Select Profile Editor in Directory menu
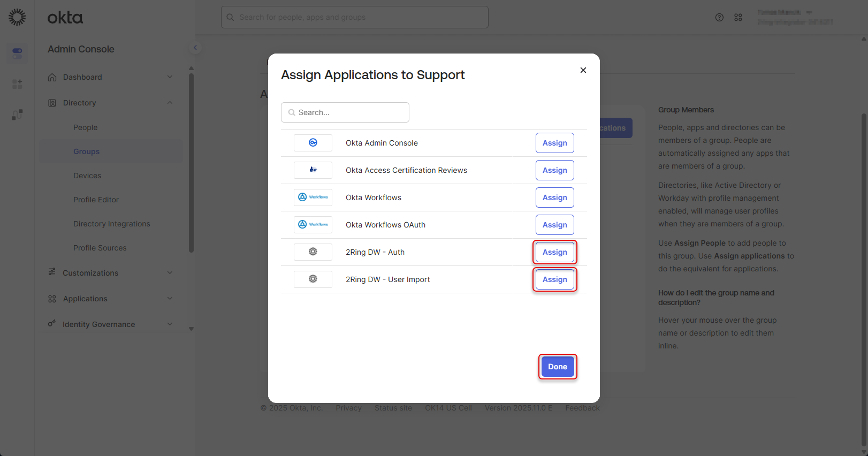This screenshot has width=868, height=456. pyautogui.click(x=96, y=200)
